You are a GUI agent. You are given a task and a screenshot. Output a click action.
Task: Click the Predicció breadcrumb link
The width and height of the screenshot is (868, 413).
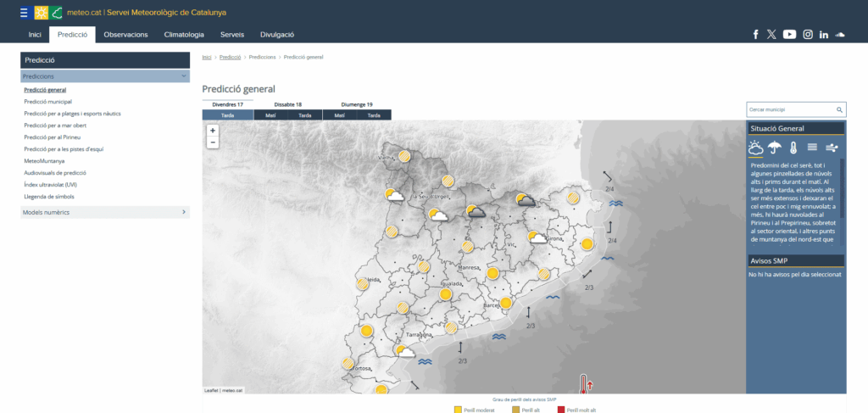(230, 57)
